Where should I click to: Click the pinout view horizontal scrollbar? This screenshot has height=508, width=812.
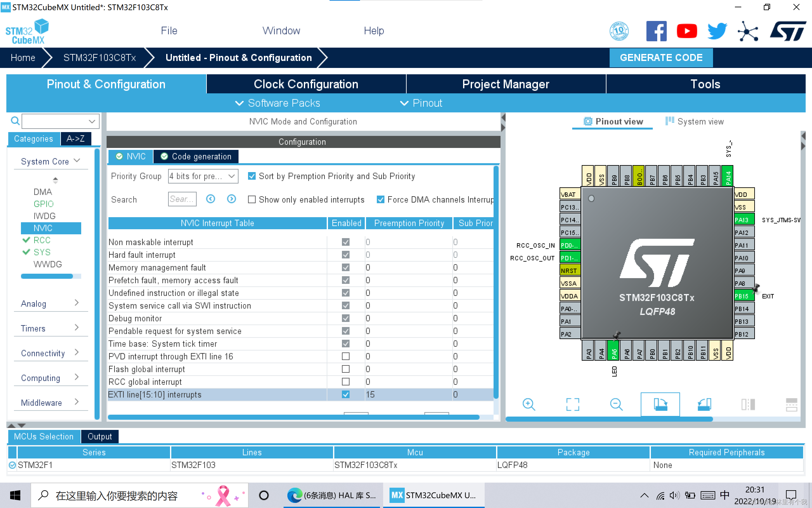(609, 419)
